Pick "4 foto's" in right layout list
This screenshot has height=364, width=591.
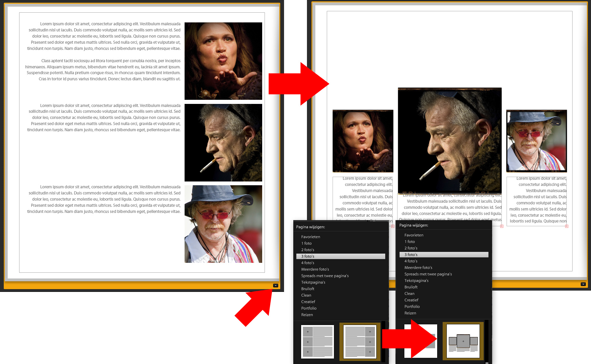pyautogui.click(x=411, y=261)
